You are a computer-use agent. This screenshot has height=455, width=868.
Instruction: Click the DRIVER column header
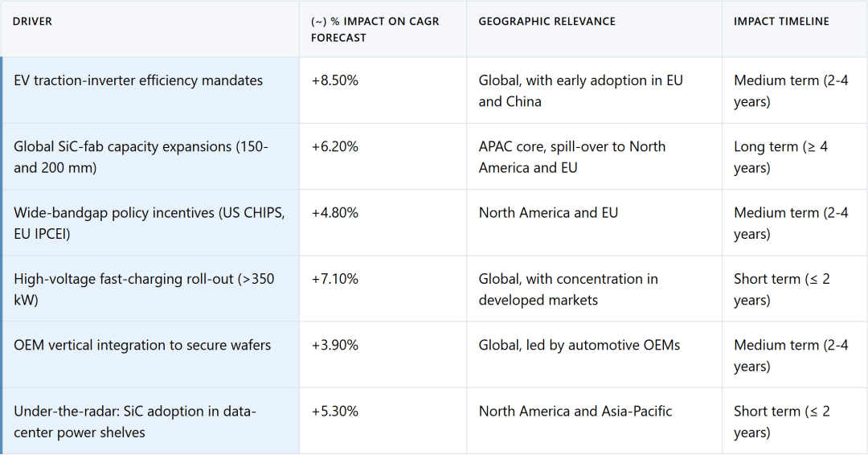pyautogui.click(x=33, y=22)
